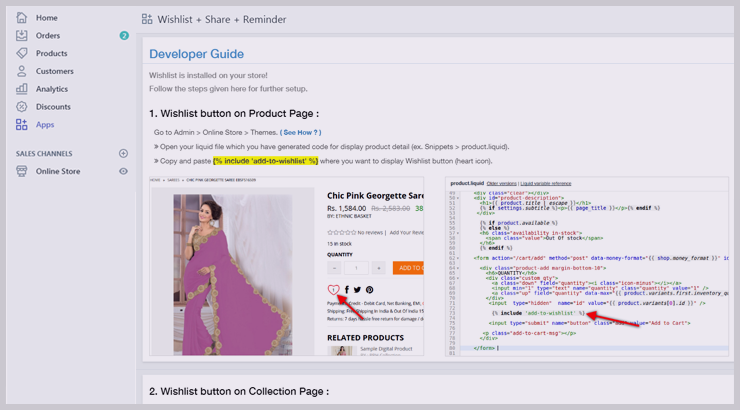Image resolution: width=740 pixels, height=410 pixels.
Task: Click the Customers person icon
Action: click(x=22, y=72)
